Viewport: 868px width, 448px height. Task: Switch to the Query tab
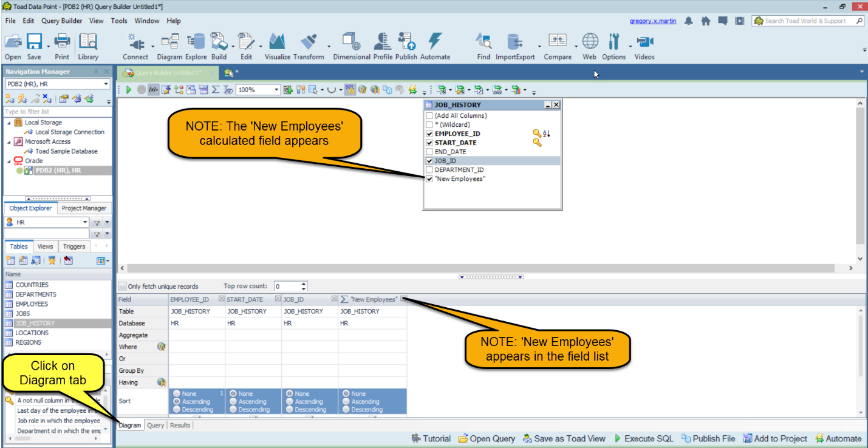click(x=155, y=425)
